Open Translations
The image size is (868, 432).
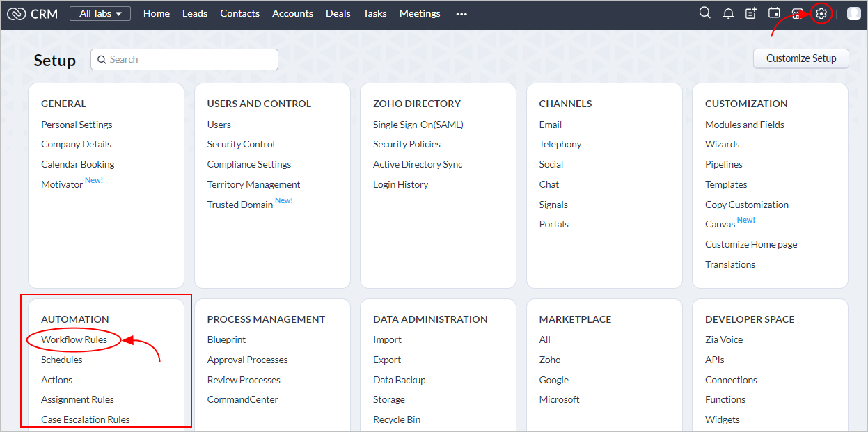730,264
